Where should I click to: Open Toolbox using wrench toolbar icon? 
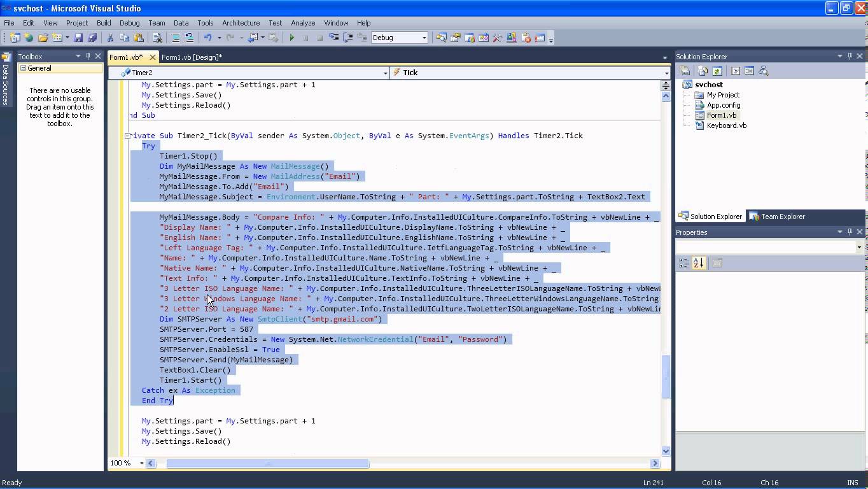coord(497,38)
